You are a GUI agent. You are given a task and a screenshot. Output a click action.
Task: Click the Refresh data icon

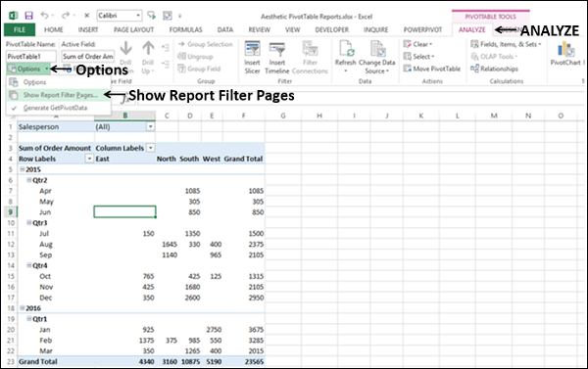click(346, 49)
